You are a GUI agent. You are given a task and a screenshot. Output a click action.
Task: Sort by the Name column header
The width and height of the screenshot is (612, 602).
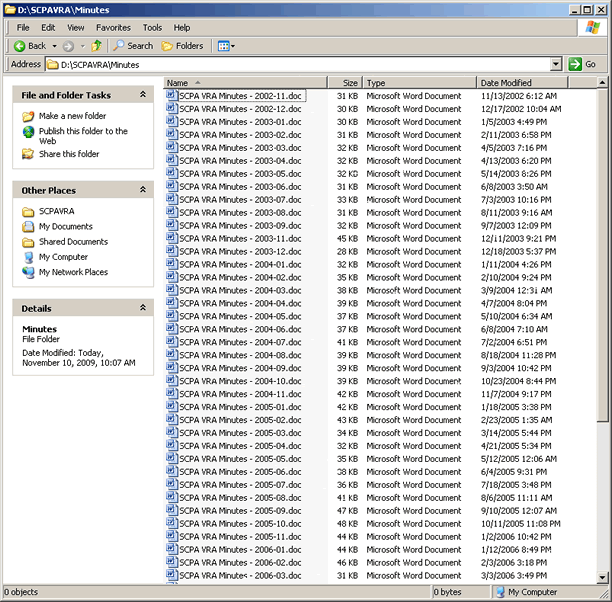click(x=245, y=83)
